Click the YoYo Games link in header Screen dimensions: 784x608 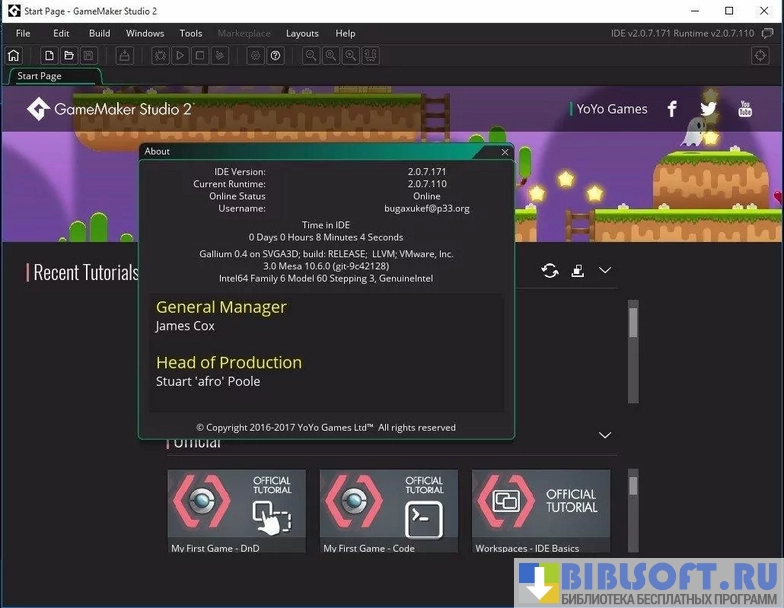(611, 109)
